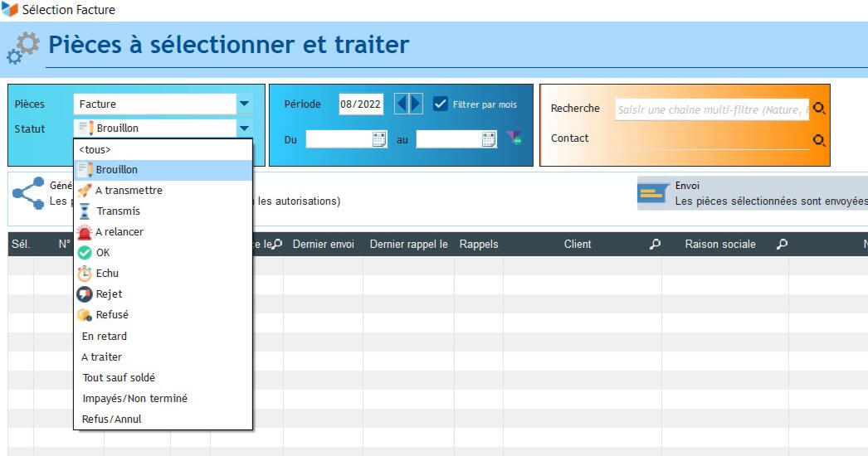Click the magnifier icon for Contact field
The image size is (868, 456).
819,139
